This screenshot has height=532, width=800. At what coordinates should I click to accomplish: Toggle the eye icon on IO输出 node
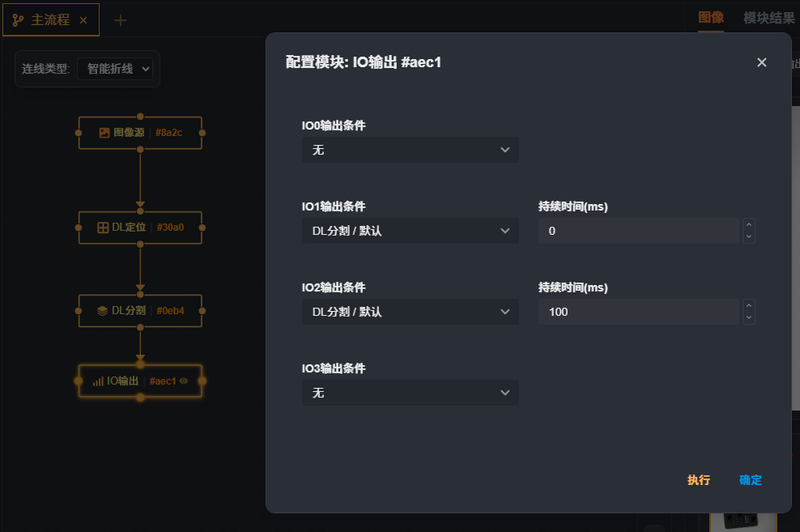[x=184, y=381]
